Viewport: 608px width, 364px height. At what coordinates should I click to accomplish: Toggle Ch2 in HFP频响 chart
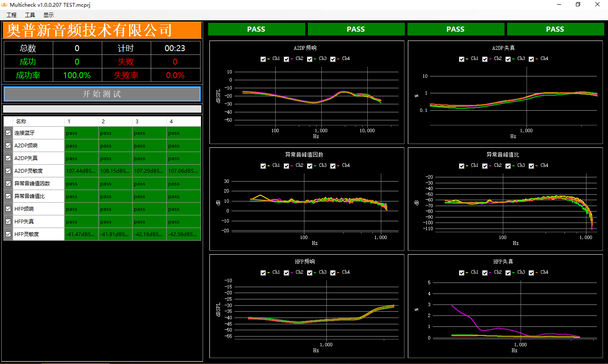(286, 273)
